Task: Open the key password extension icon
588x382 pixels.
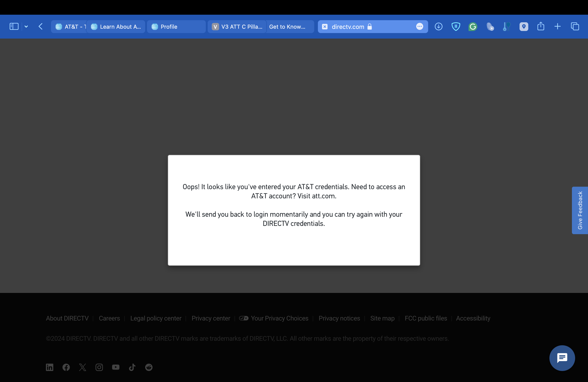Action: click(506, 26)
